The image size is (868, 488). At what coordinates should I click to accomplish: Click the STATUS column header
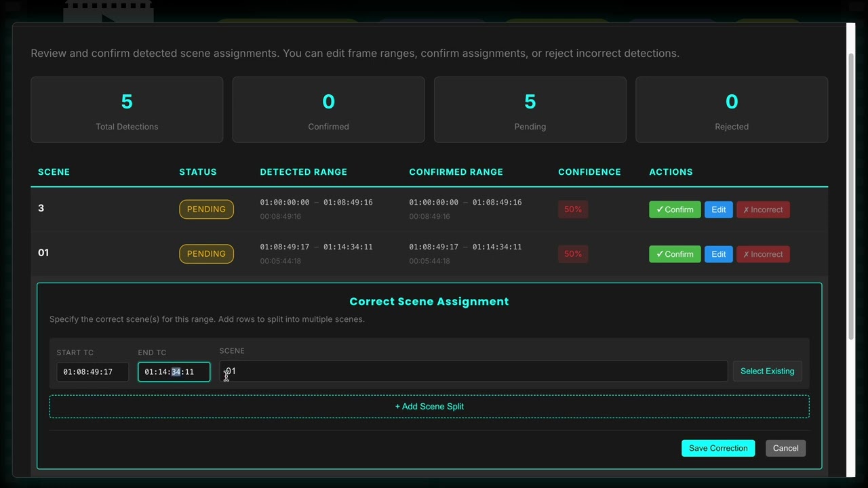pos(198,172)
